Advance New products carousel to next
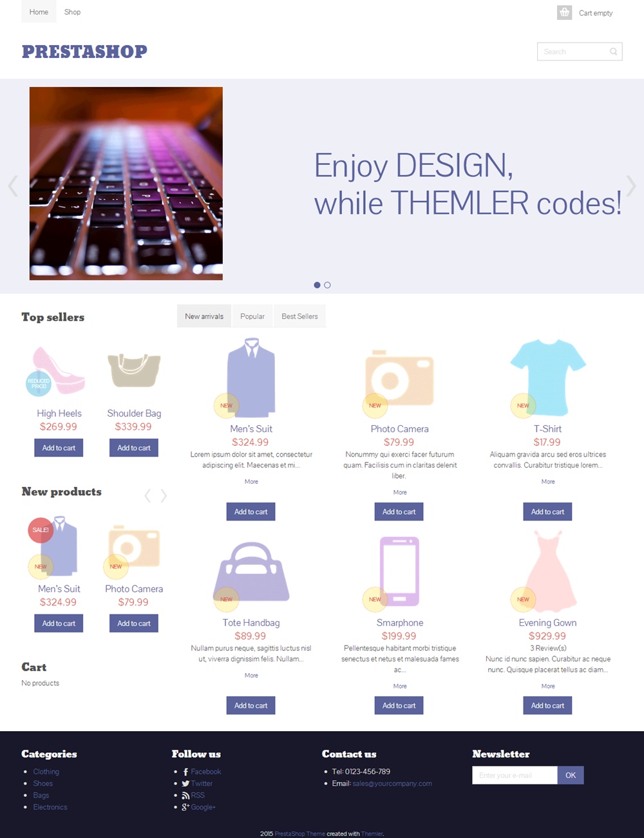The width and height of the screenshot is (644, 838). pyautogui.click(x=164, y=495)
